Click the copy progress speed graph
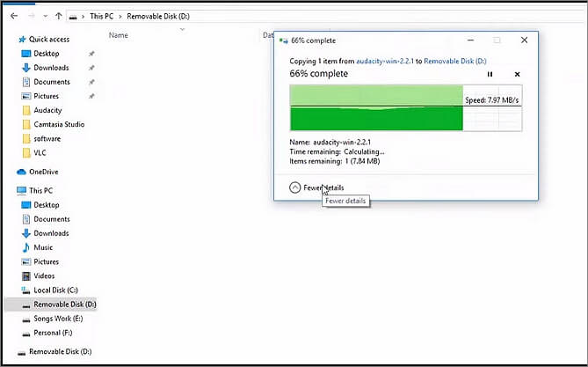This screenshot has width=588, height=367. 405,107
